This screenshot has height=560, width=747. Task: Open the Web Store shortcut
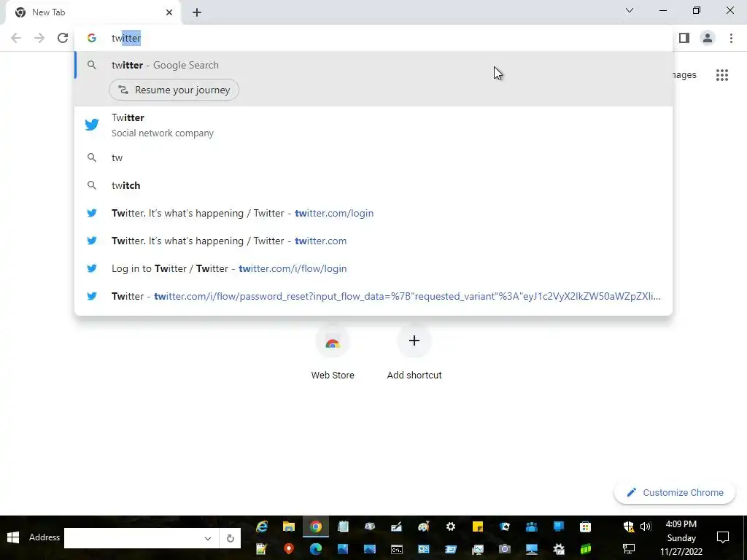coord(333,352)
